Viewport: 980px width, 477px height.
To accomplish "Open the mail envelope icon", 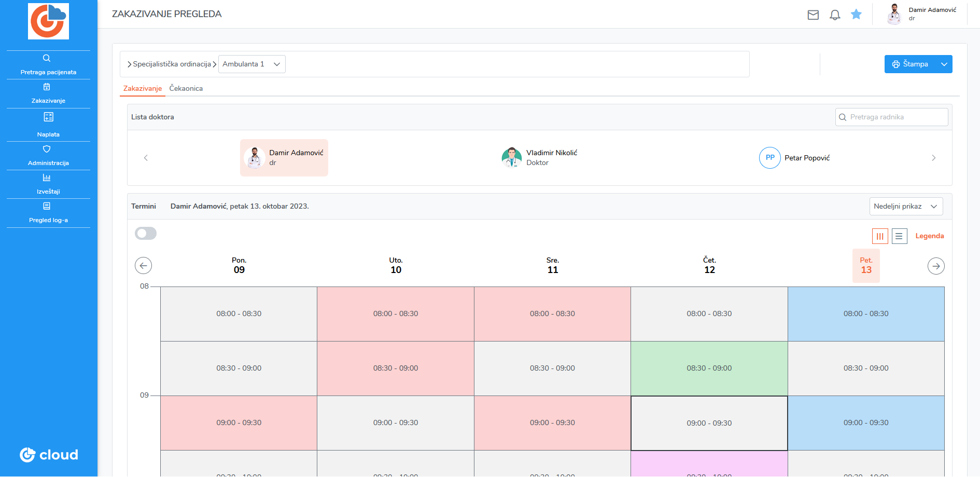I will [813, 15].
